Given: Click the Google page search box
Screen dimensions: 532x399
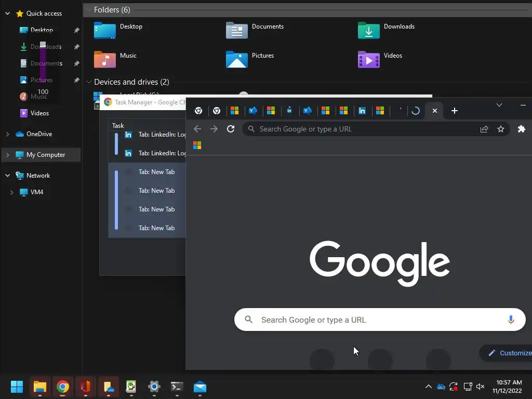Looking at the screenshot, I should 380,320.
